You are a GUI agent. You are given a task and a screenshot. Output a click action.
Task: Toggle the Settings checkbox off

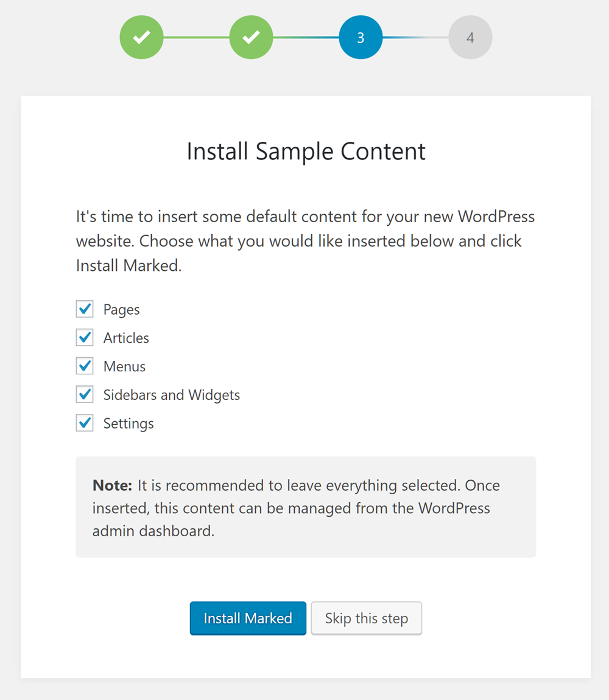point(85,424)
